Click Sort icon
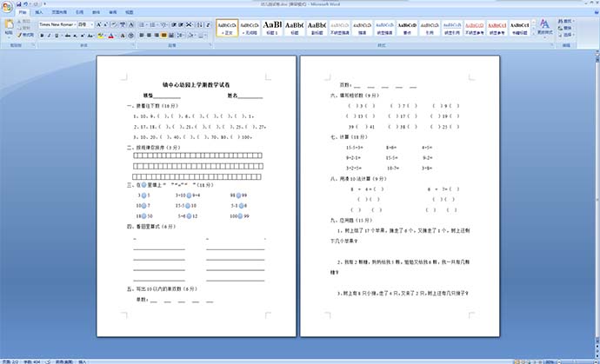600x364 pixels. click(199, 24)
